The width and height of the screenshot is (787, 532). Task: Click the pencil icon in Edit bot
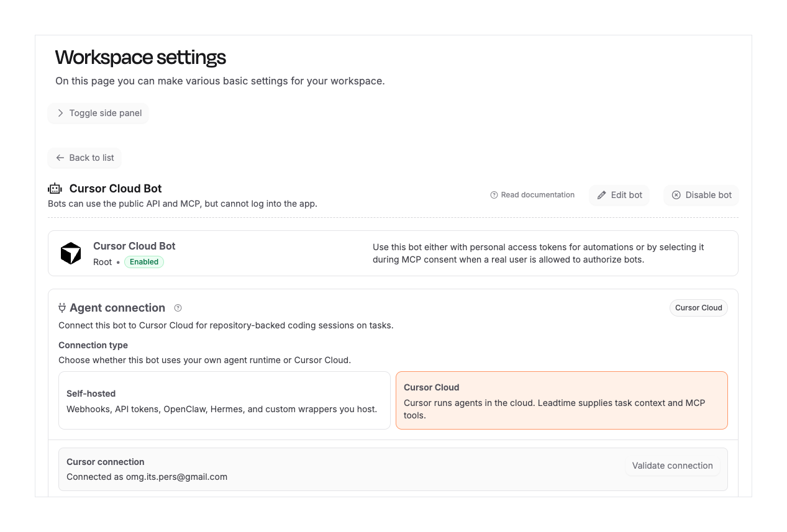[601, 195]
